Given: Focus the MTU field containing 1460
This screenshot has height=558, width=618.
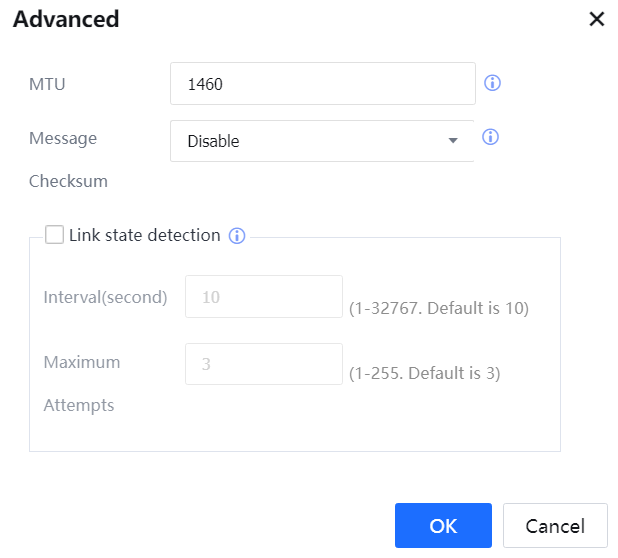Looking at the screenshot, I should click(x=322, y=84).
